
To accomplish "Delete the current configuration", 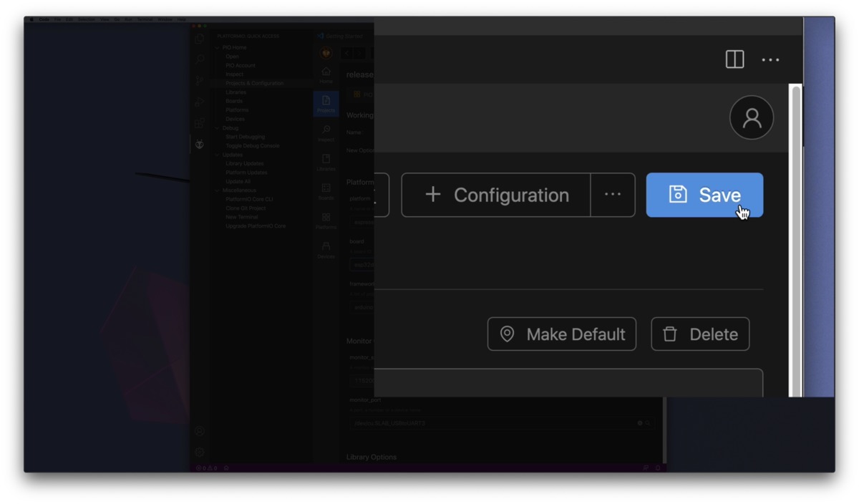I will 700,334.
